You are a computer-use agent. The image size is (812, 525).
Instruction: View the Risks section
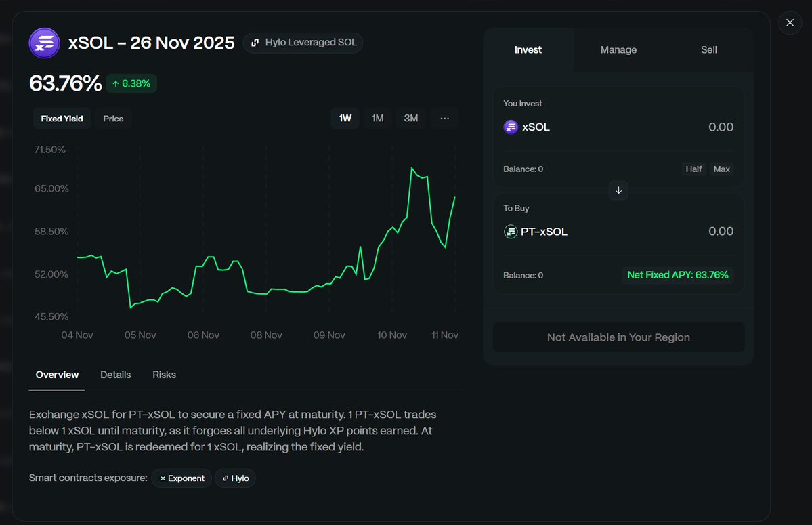pos(164,374)
